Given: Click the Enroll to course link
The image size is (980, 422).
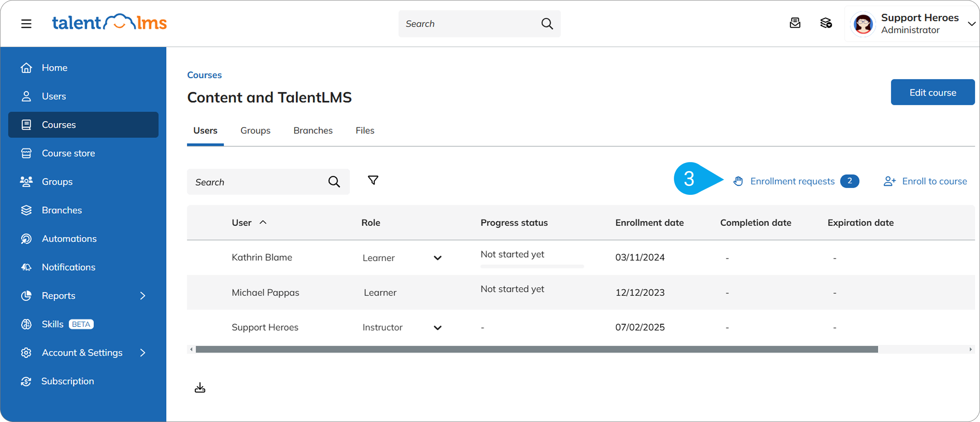Looking at the screenshot, I should click(934, 181).
